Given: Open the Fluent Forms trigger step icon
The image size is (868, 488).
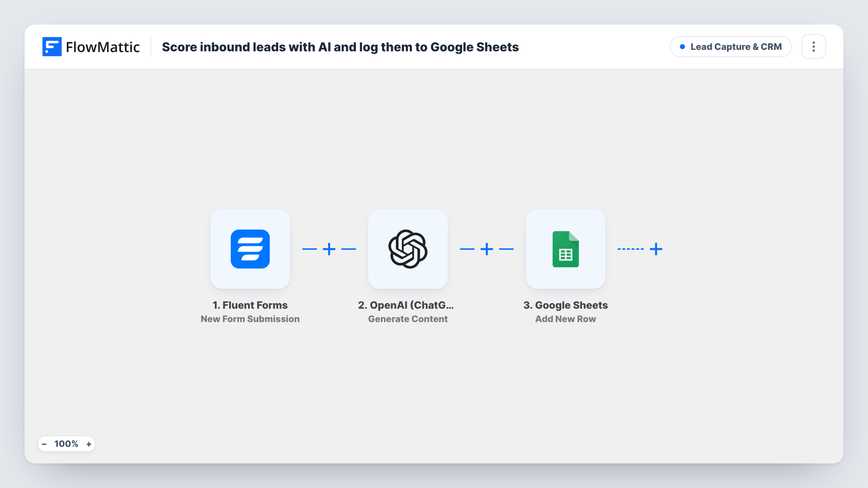Looking at the screenshot, I should point(250,249).
